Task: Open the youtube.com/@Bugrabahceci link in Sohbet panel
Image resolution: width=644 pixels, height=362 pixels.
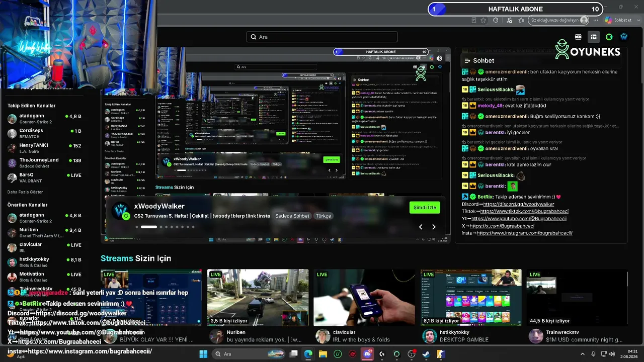Action: click(x=519, y=219)
